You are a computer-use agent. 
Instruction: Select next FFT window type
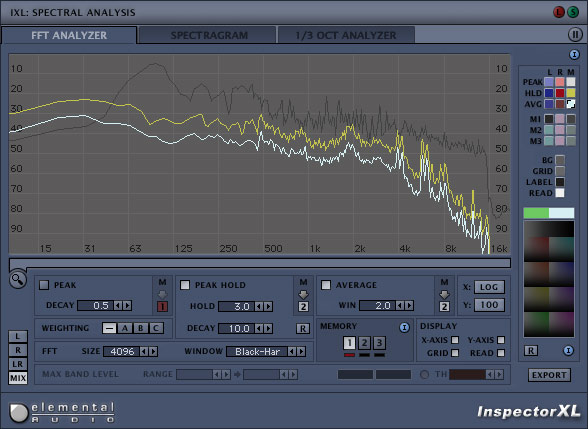point(301,351)
